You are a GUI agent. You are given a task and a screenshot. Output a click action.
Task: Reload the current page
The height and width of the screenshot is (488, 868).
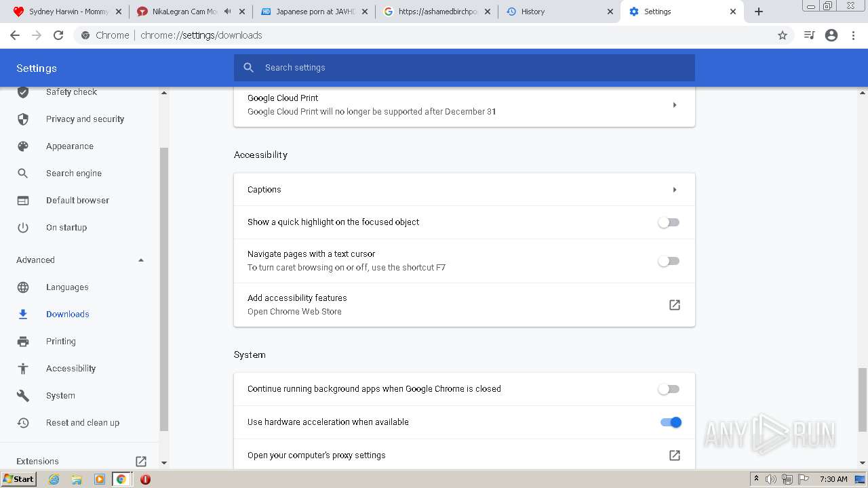tap(58, 35)
